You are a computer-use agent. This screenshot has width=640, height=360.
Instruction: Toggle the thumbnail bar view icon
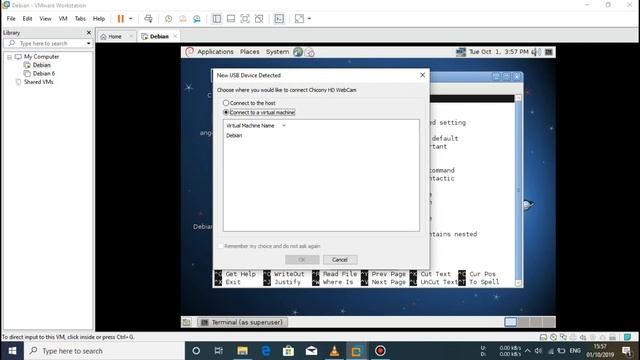(231, 19)
